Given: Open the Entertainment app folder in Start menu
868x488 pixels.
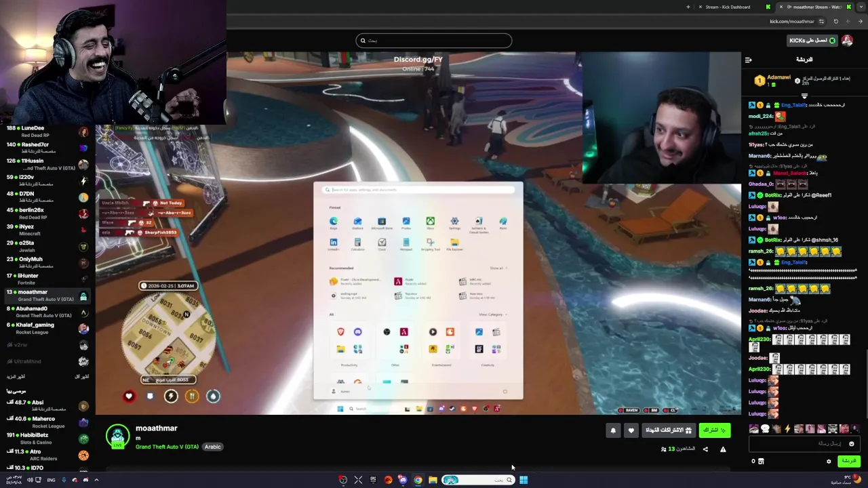Looking at the screenshot, I should [x=441, y=341].
